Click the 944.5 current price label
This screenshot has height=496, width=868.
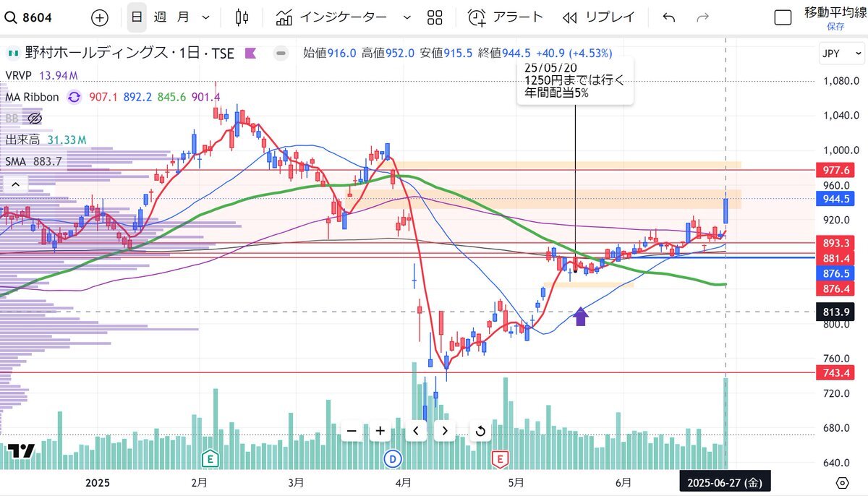836,198
